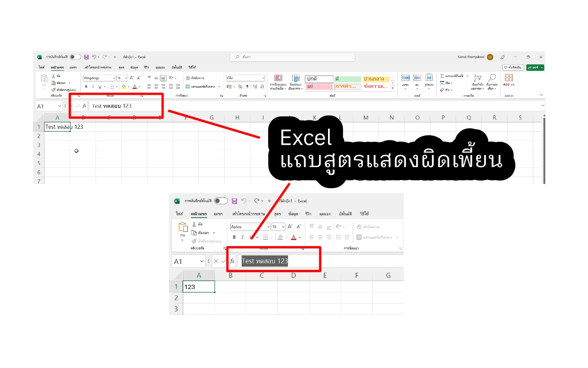Screen dimensions: 588x368
Task: Click Save icon in upper Excel title bar
Action: point(86,57)
